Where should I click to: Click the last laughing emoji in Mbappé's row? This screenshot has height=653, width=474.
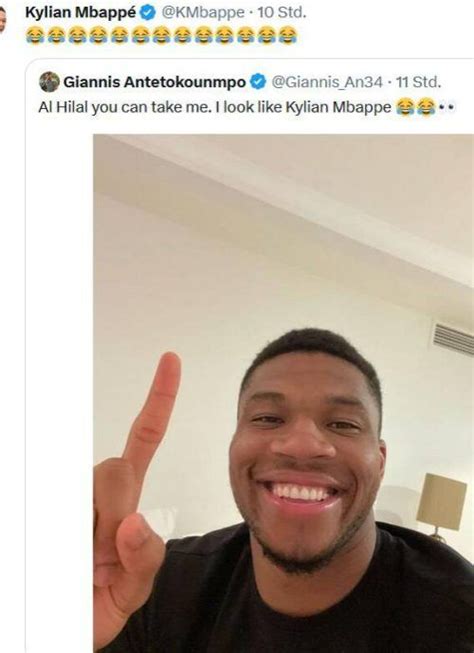[x=287, y=36]
